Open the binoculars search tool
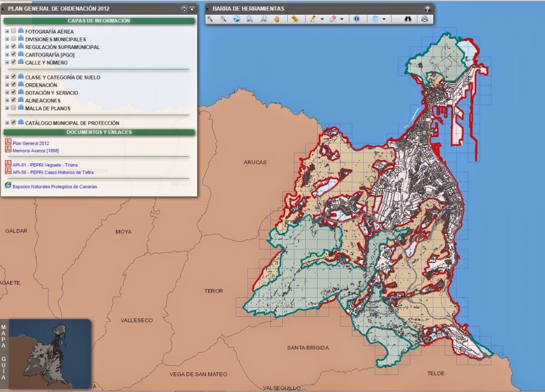Viewport: 545px width, 392px height. [408, 19]
